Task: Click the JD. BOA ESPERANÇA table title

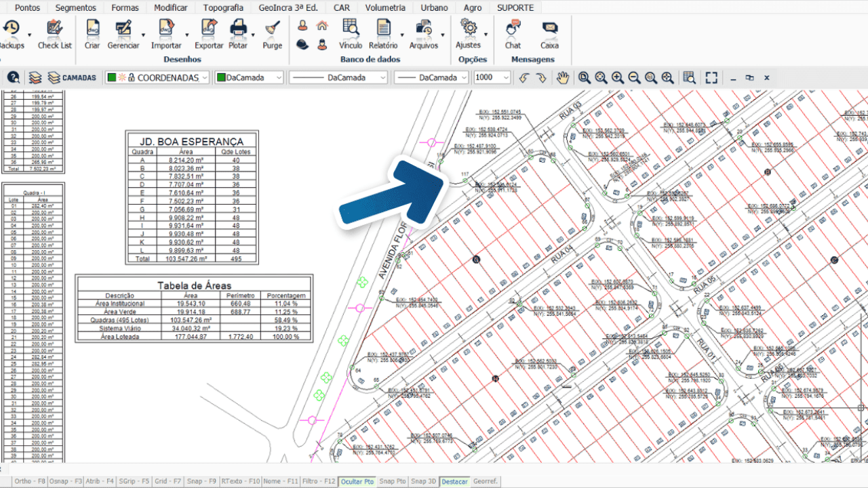Action: 192,141
